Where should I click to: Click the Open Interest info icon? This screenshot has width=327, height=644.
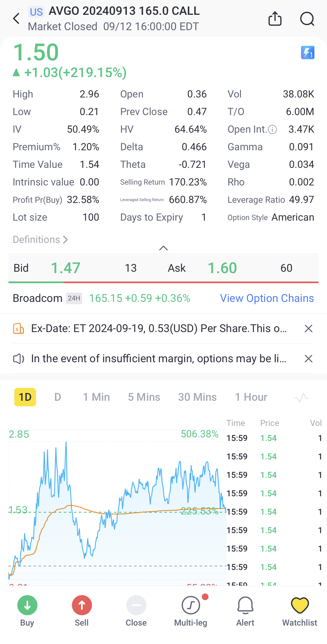point(272,129)
